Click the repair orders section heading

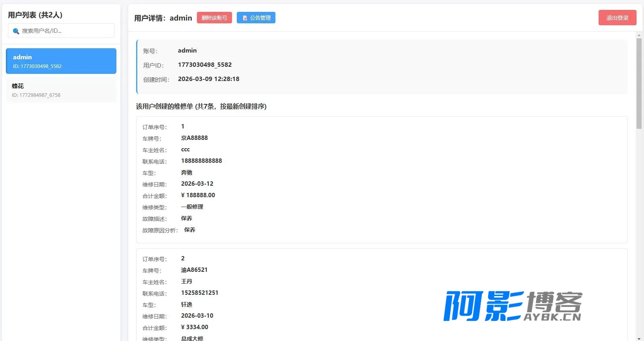tap(201, 106)
